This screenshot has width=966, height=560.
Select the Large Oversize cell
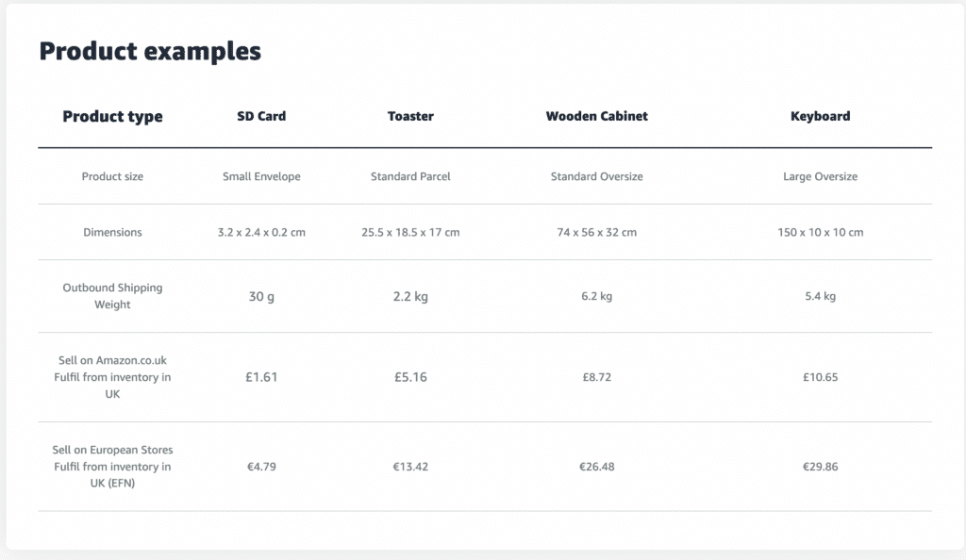click(820, 176)
